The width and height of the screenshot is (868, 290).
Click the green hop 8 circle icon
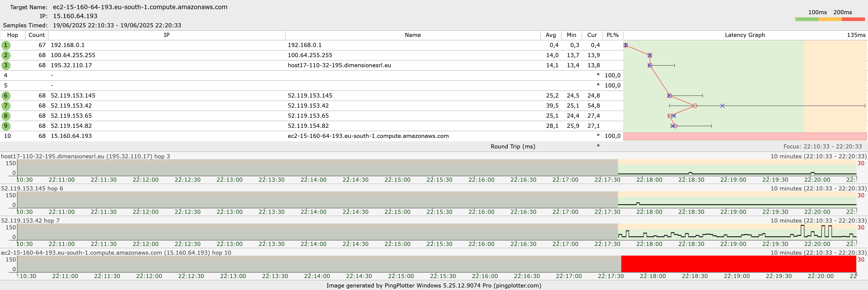pyautogui.click(x=6, y=116)
